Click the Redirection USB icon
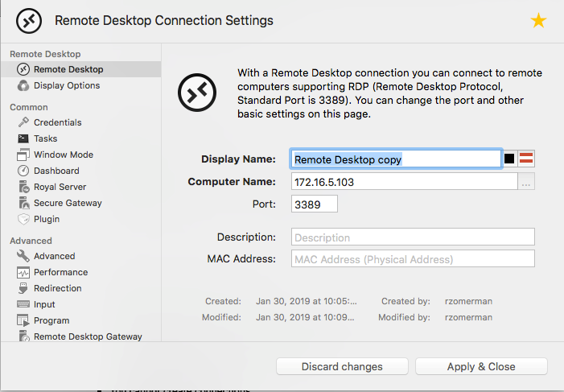564x392 pixels. [23, 288]
